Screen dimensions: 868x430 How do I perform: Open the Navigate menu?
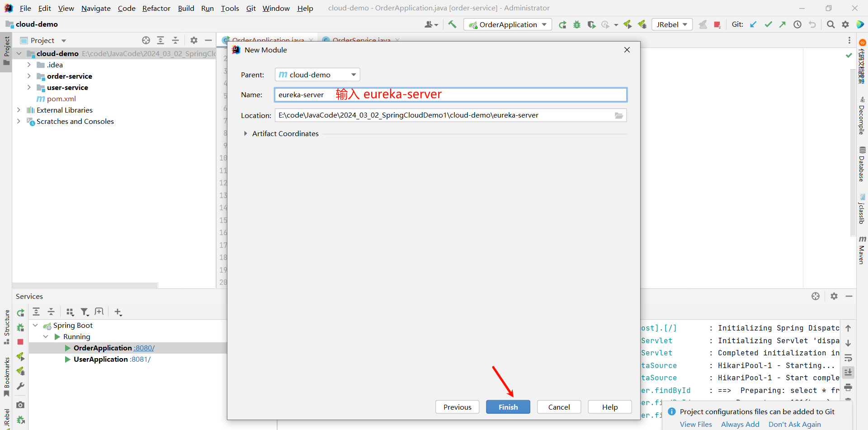96,8
